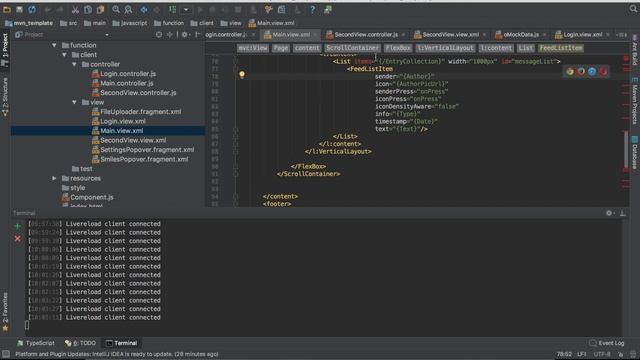Open the Terminal tool window tab
The width and height of the screenshot is (640, 360).
click(121, 343)
